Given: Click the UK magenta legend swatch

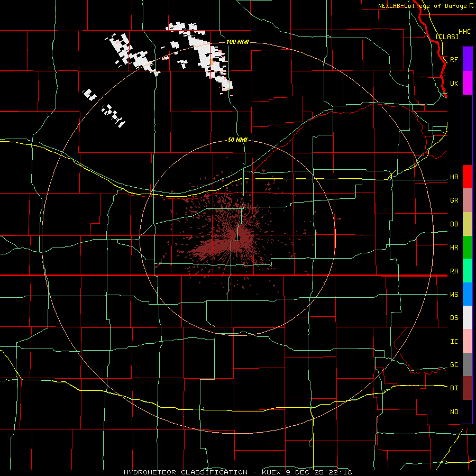Looking at the screenshot, I should (x=467, y=83).
